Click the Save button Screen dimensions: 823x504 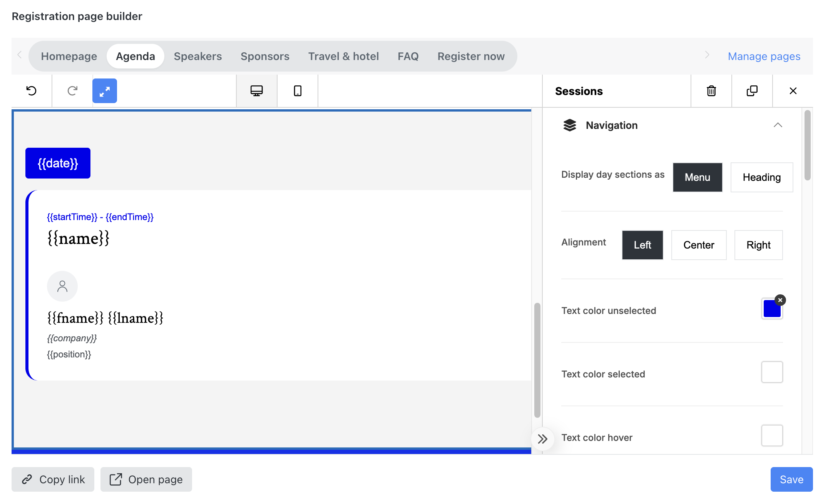point(791,479)
